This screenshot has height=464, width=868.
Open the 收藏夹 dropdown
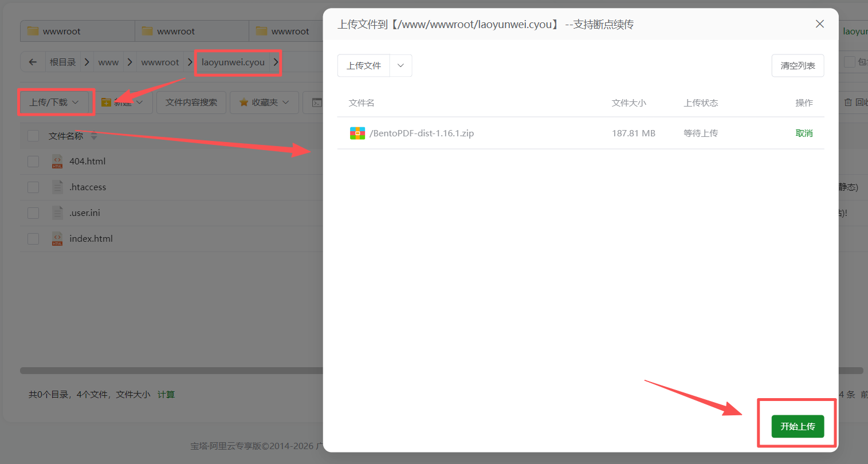point(264,103)
